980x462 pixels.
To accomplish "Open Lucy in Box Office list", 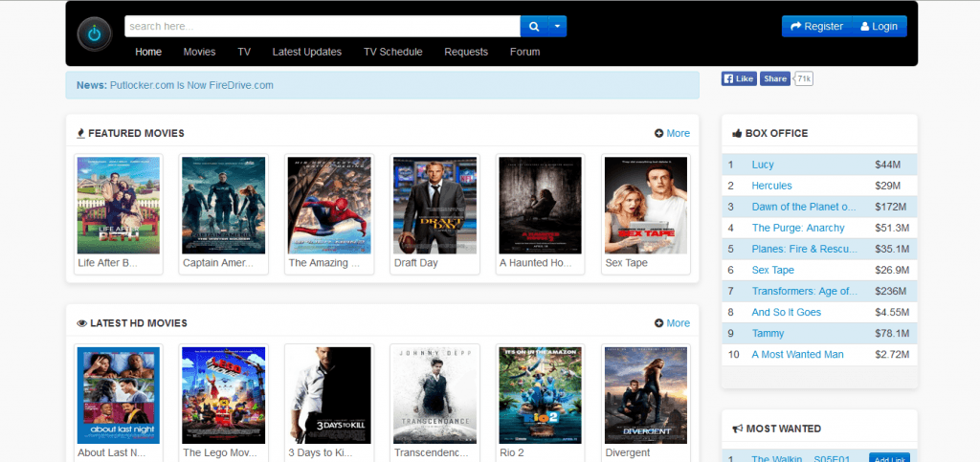I will click(x=763, y=165).
